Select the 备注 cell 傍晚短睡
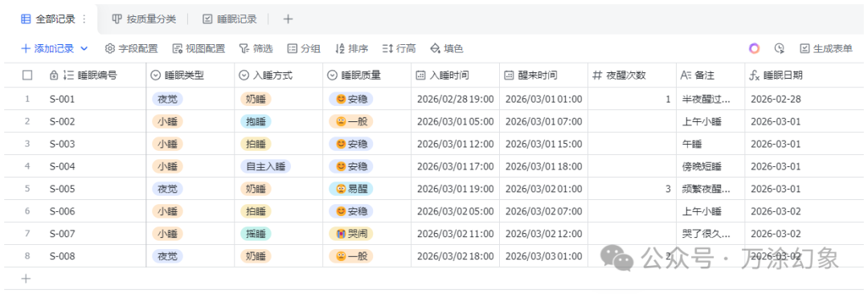 710,166
